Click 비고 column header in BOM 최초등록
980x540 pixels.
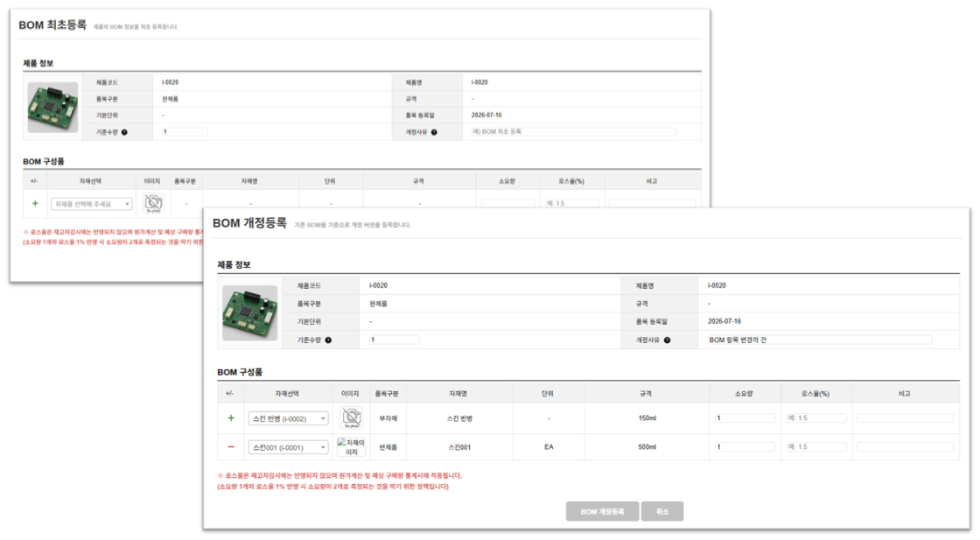(652, 180)
